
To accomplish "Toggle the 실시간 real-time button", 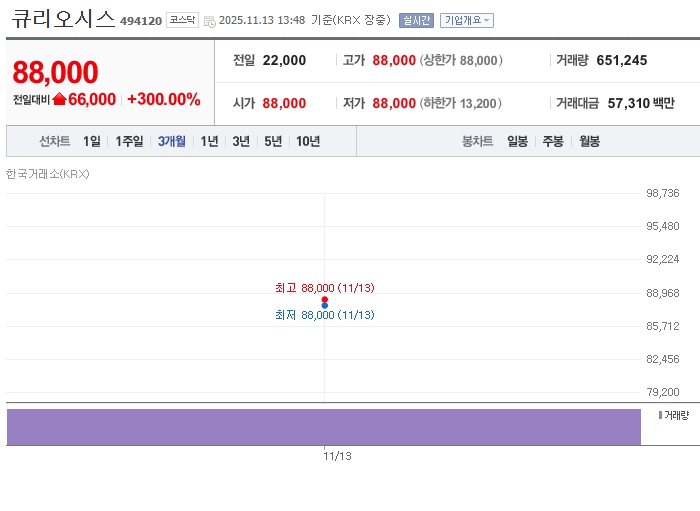I will click(416, 20).
